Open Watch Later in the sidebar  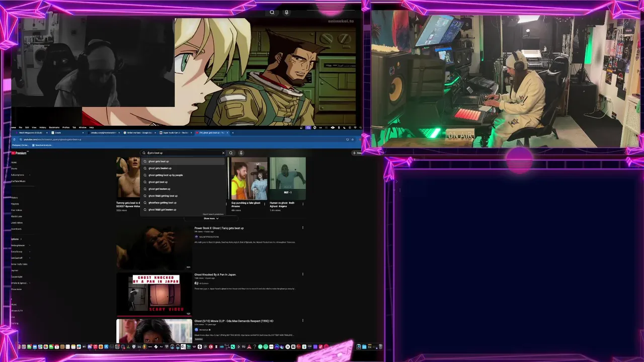(17, 216)
